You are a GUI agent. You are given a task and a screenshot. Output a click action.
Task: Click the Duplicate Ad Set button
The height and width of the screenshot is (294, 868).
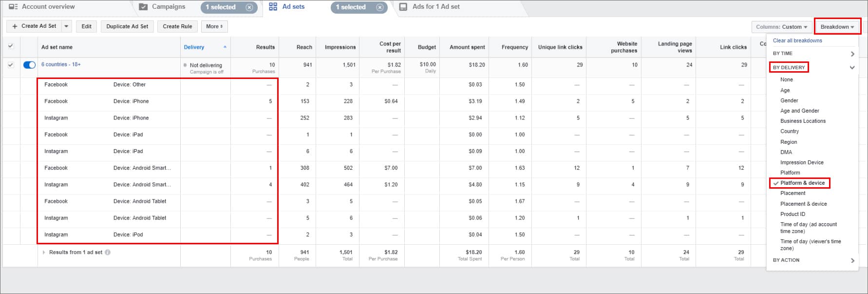(127, 26)
